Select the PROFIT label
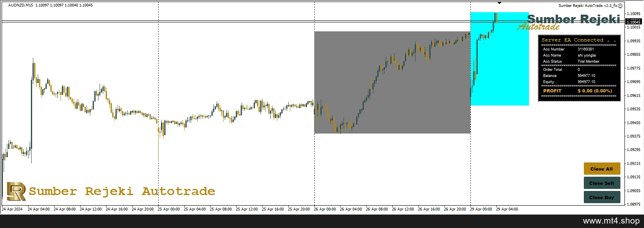This screenshot has width=644, height=228. pyautogui.click(x=552, y=91)
